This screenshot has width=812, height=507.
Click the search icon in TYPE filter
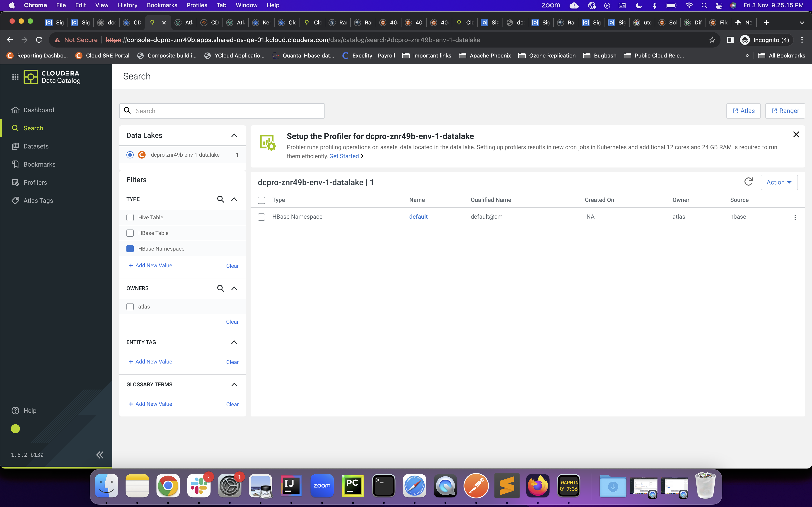coord(220,199)
